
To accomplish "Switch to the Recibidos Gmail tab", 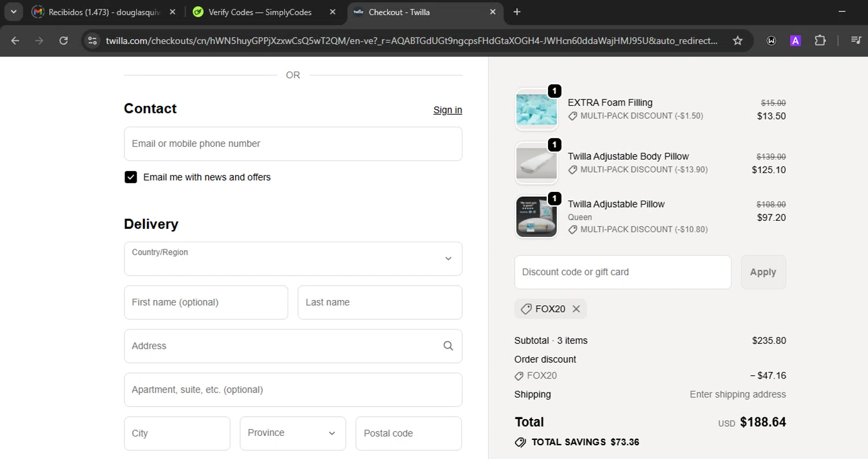I will tap(104, 12).
